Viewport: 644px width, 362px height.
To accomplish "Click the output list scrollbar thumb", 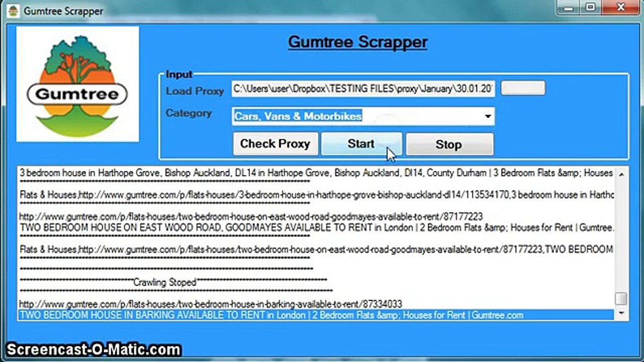I will [621, 299].
